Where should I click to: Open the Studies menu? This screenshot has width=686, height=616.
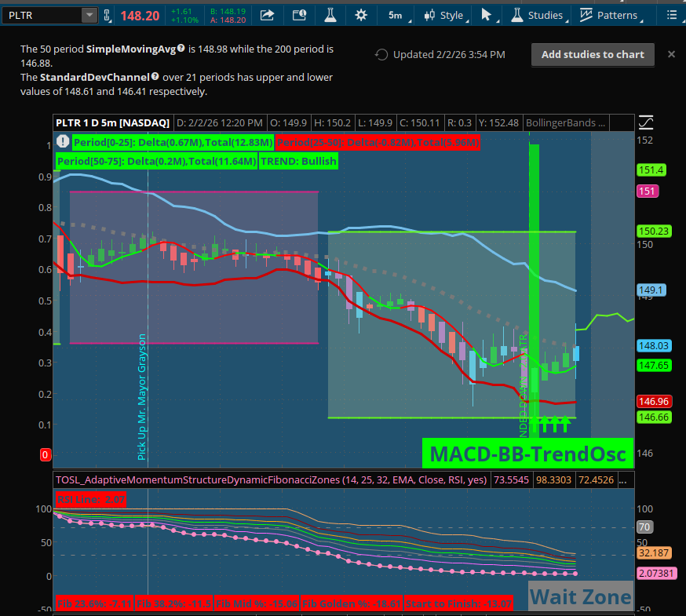(537, 15)
